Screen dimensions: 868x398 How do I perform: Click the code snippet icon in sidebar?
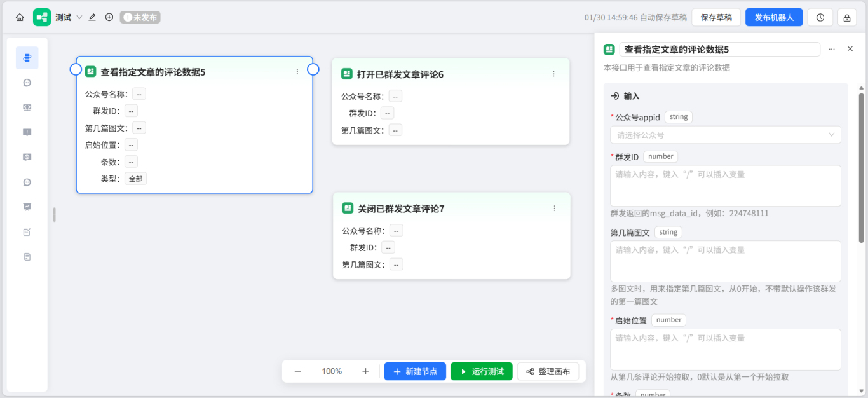(x=27, y=107)
